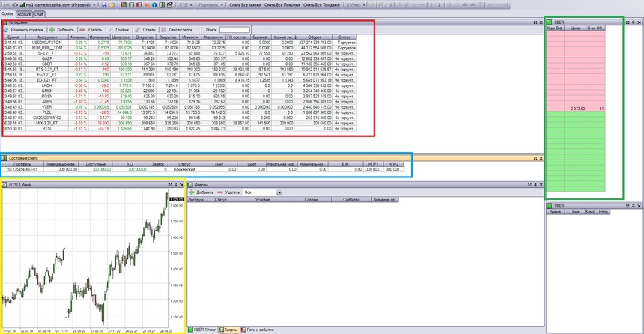Open the 1 Week timeframe dropdown
The width and height of the screenshot is (644, 334).
(364, 5)
